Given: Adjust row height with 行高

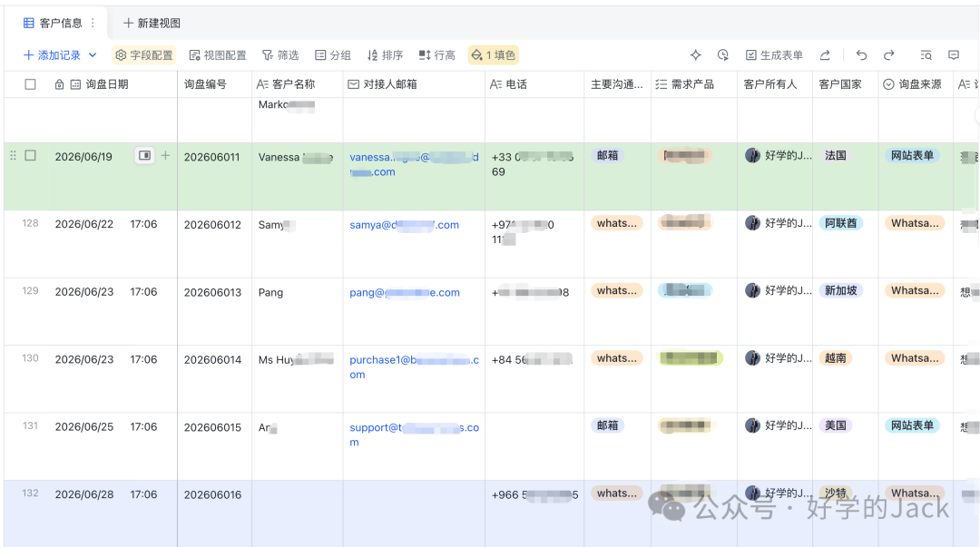Looking at the screenshot, I should point(436,55).
